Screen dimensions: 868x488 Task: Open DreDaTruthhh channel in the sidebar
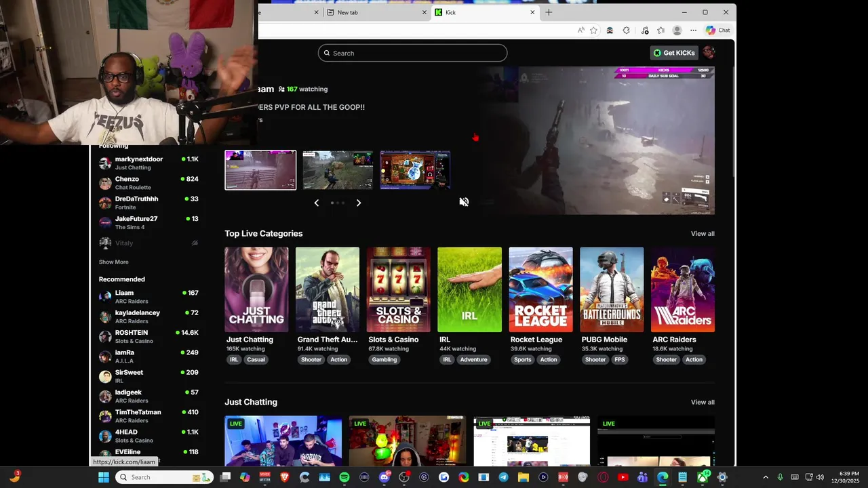tap(149, 203)
